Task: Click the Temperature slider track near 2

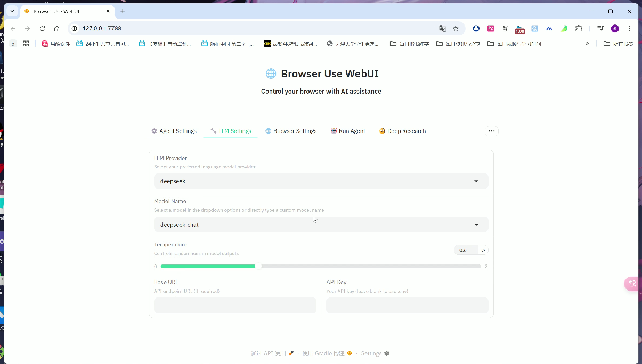Action: (478, 266)
